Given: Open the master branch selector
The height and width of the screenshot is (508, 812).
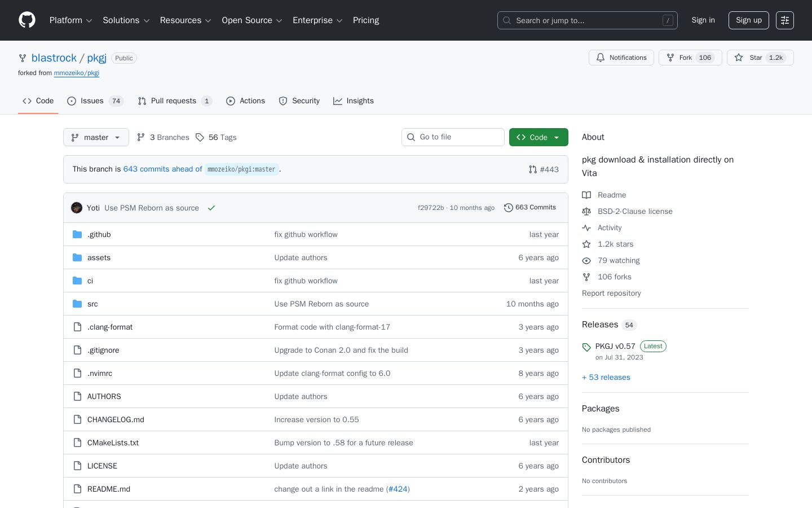Looking at the screenshot, I should point(96,137).
